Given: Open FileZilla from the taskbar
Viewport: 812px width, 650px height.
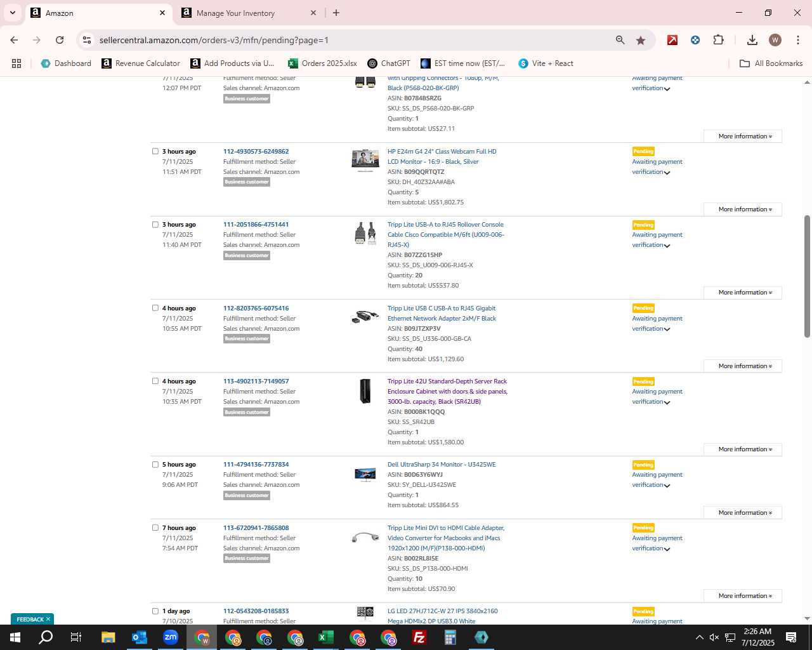Looking at the screenshot, I should coord(419,637).
